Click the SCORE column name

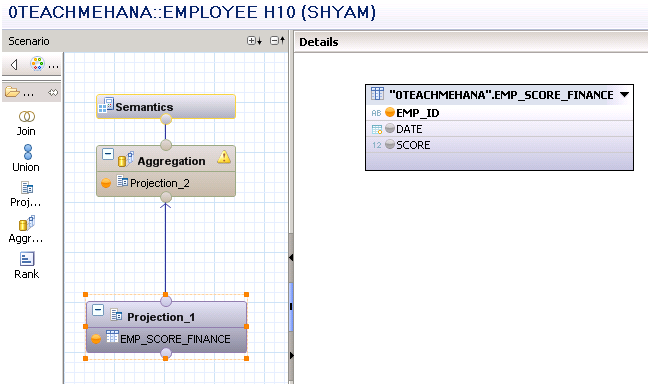click(x=413, y=145)
